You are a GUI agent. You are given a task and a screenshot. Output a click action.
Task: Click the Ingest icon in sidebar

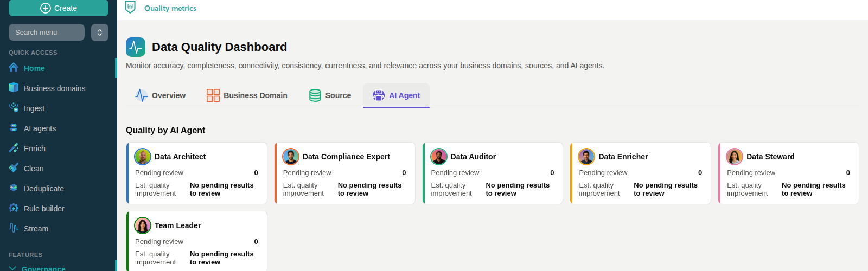(14, 108)
